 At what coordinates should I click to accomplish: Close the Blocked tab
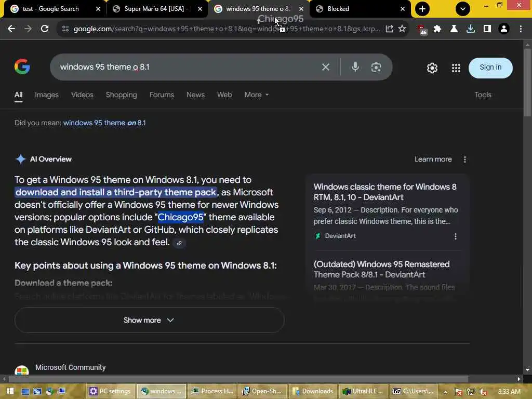[x=403, y=9]
